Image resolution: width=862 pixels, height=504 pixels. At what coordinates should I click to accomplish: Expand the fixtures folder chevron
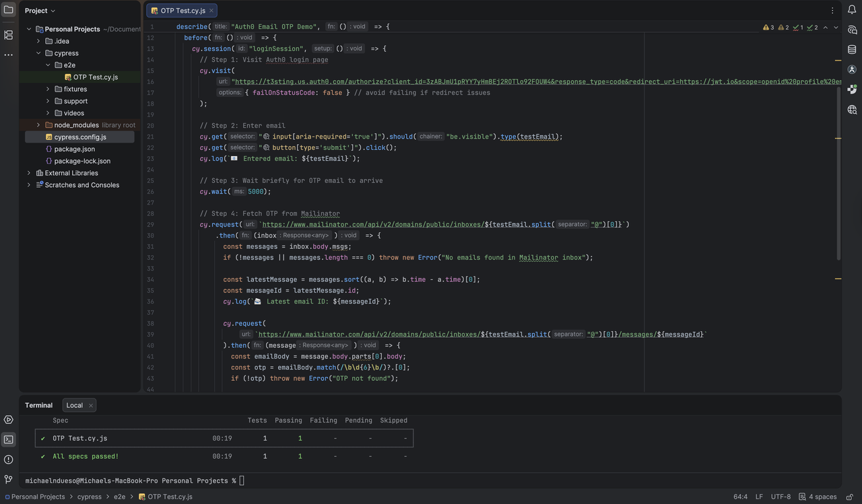(x=48, y=89)
